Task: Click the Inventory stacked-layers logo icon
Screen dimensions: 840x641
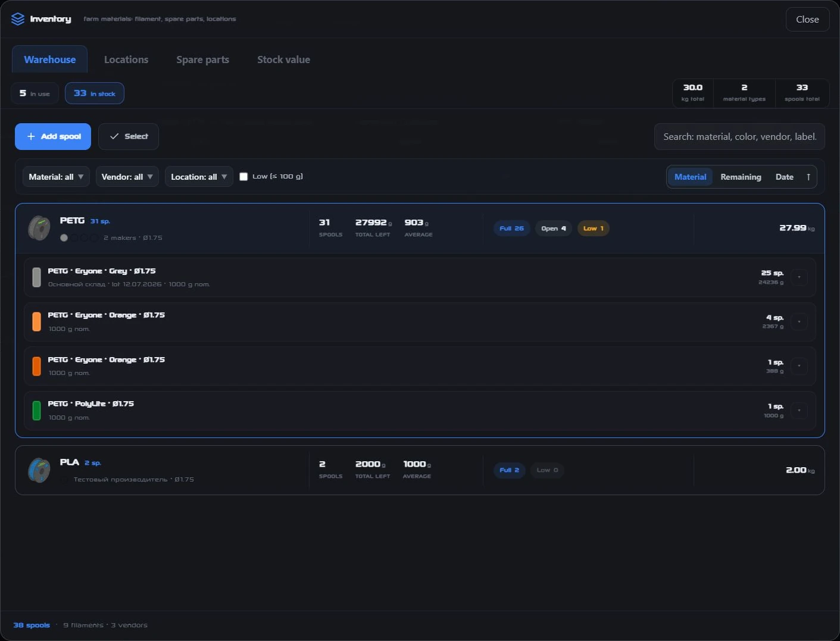Action: [18, 19]
